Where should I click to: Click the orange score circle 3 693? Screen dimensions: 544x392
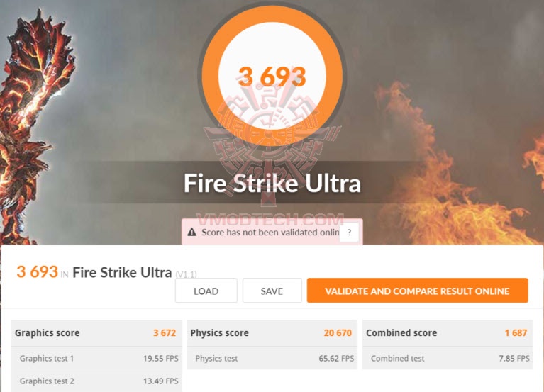[x=272, y=76]
